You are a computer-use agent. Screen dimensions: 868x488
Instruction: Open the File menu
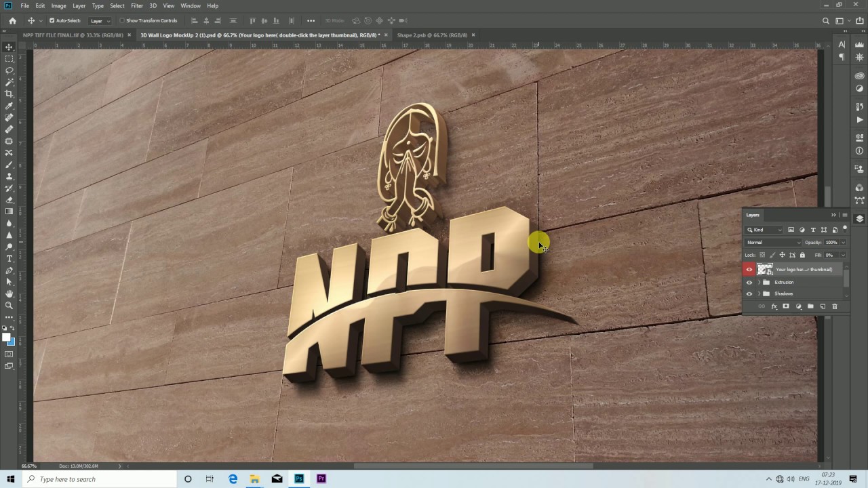24,5
